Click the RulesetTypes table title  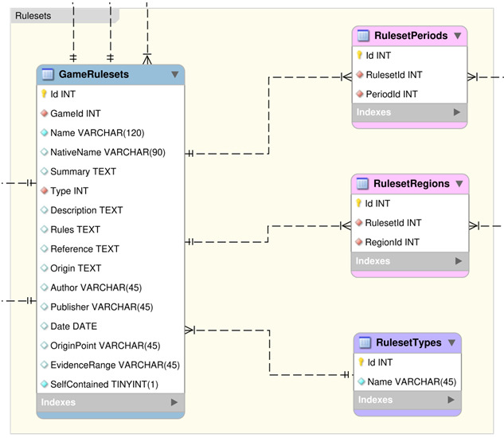[x=408, y=343]
